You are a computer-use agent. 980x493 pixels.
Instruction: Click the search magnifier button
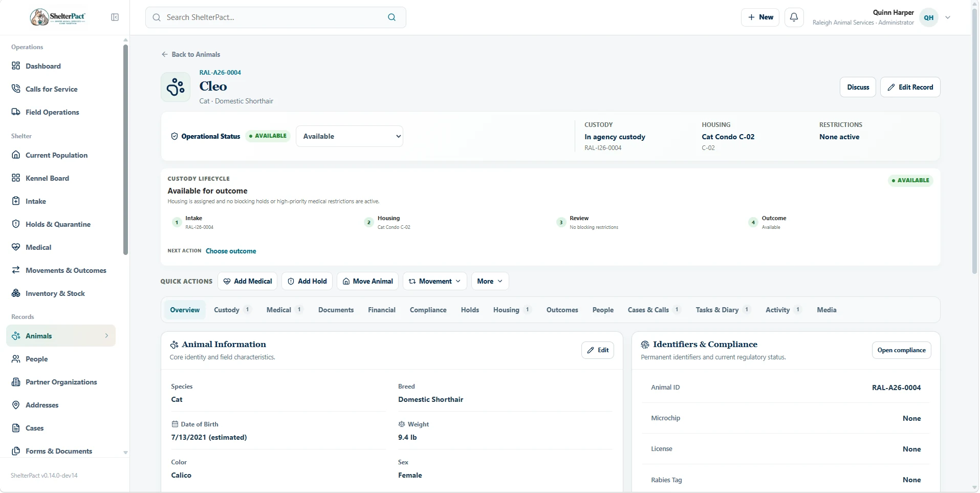391,17
